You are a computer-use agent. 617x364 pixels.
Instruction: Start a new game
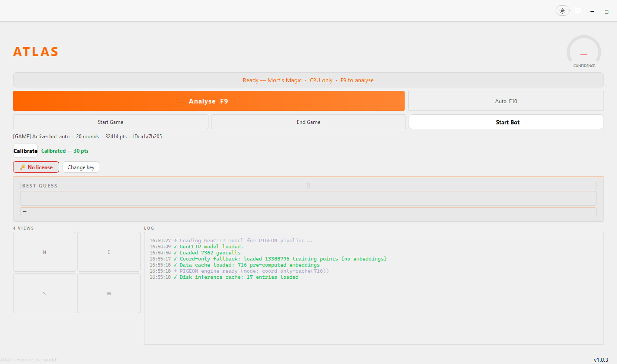pos(111,122)
